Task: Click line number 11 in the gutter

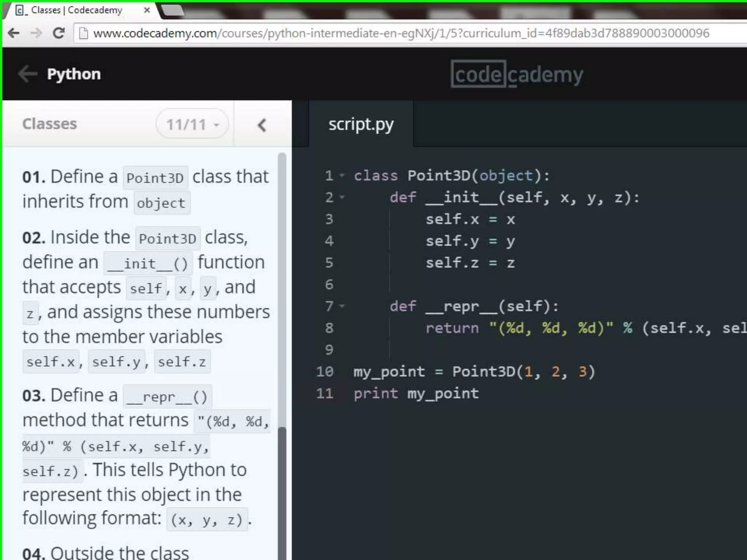Action: 325,393
